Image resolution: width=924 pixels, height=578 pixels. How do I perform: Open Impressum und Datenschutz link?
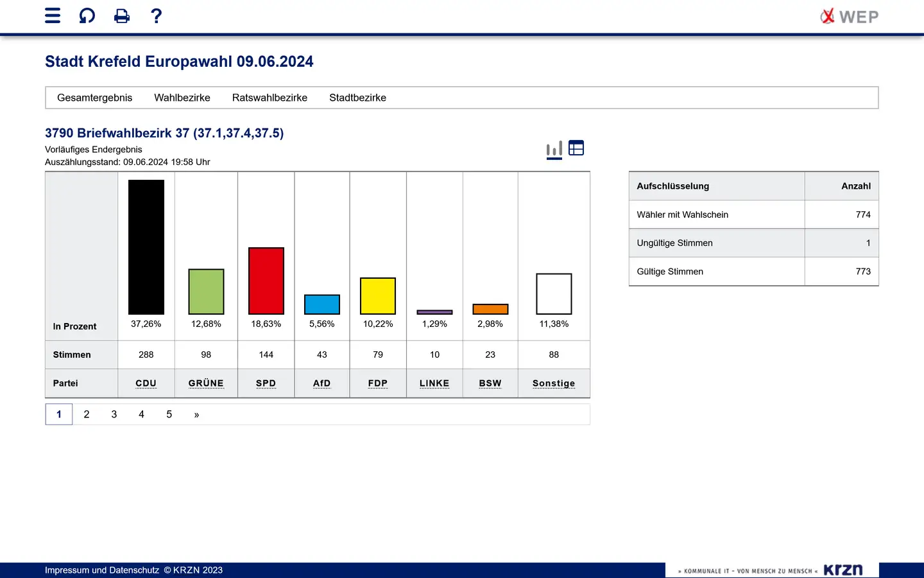102,570
